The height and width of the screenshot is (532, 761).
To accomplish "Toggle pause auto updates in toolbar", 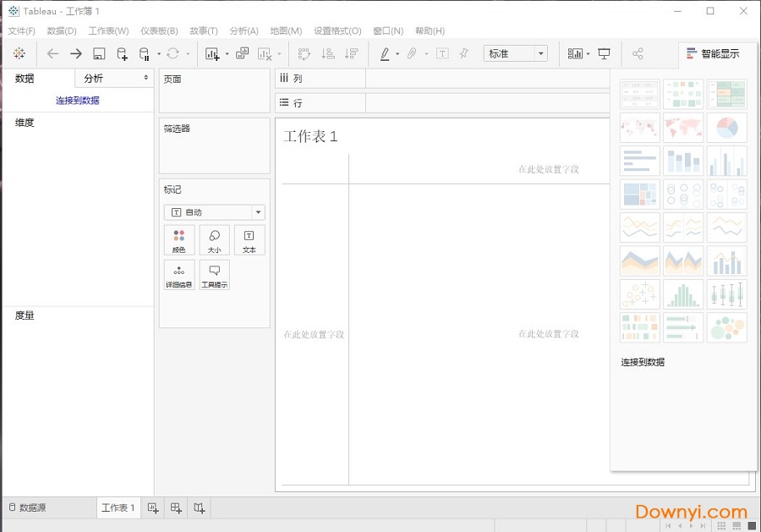I will coord(144,53).
